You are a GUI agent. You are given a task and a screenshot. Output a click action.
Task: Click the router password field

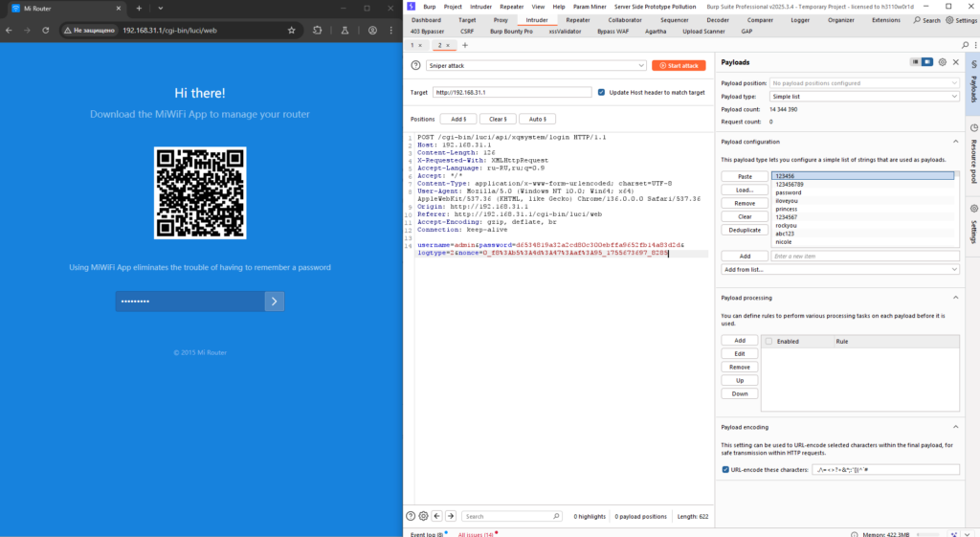(190, 302)
